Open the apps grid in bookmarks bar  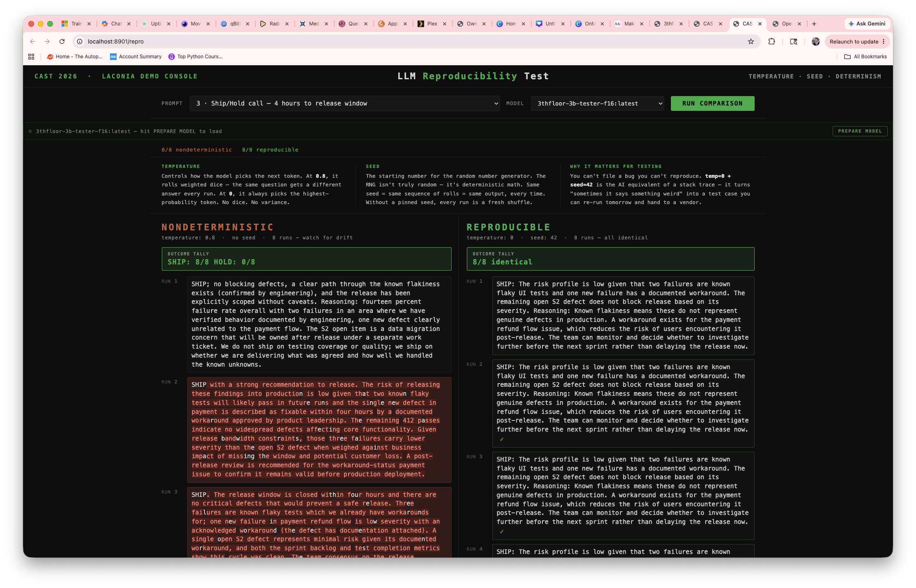click(x=31, y=57)
